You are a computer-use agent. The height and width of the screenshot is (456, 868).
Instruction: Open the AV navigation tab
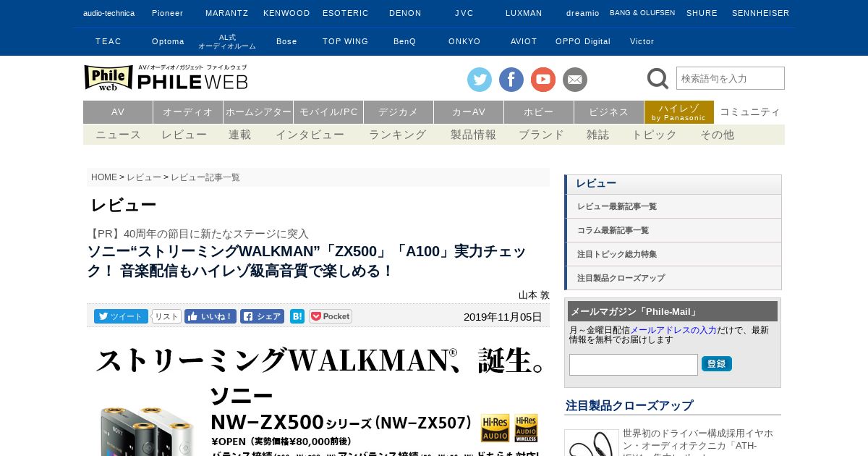point(118,112)
